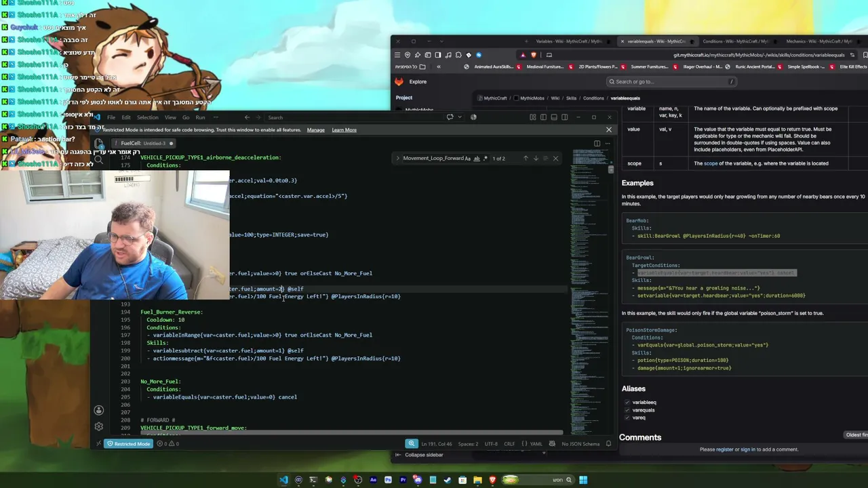Viewport: 868px width, 488px height.
Task: Open editor More Actions menu
Action: pos(608,143)
